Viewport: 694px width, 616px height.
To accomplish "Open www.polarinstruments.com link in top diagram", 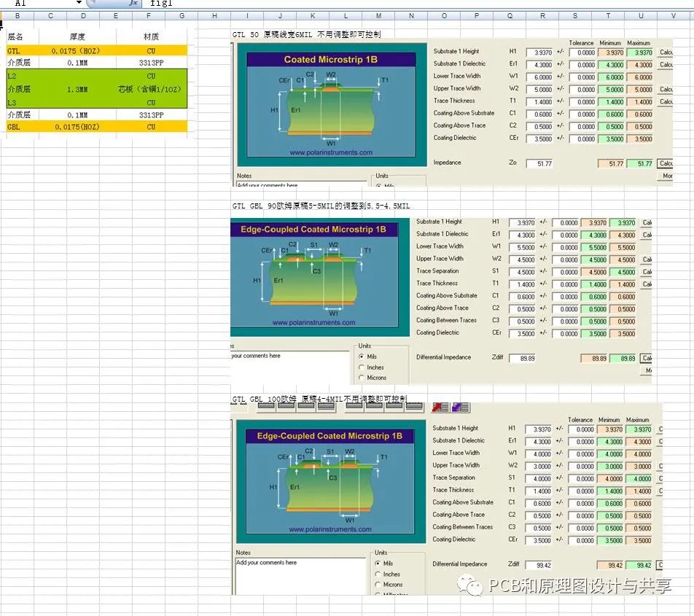I will (x=330, y=153).
